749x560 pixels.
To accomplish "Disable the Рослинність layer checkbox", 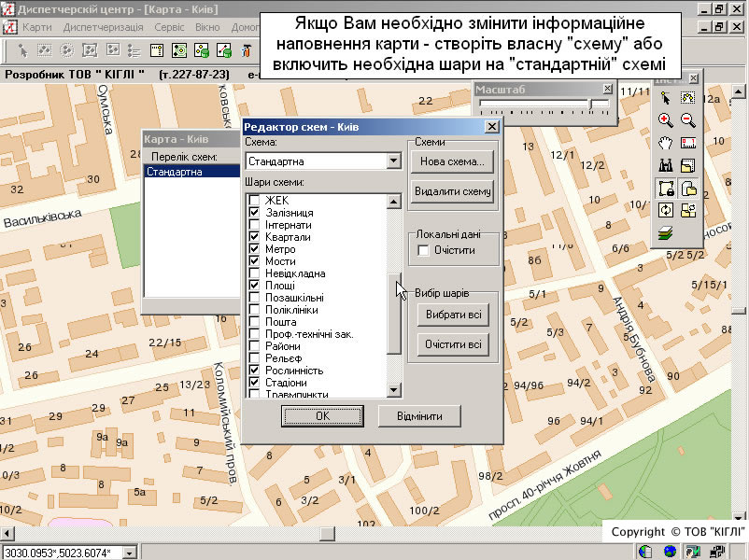I will (254, 370).
